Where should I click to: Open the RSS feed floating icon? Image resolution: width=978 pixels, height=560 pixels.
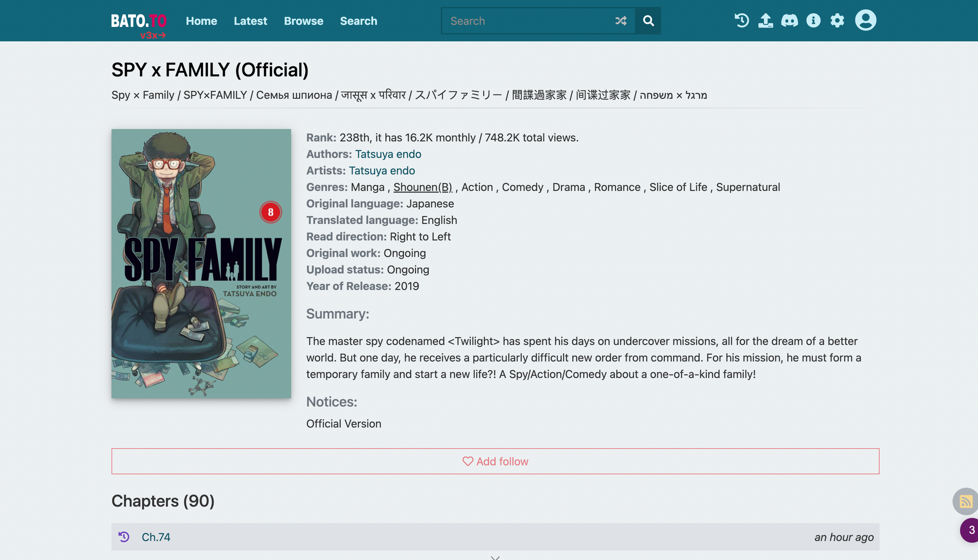[x=965, y=501]
